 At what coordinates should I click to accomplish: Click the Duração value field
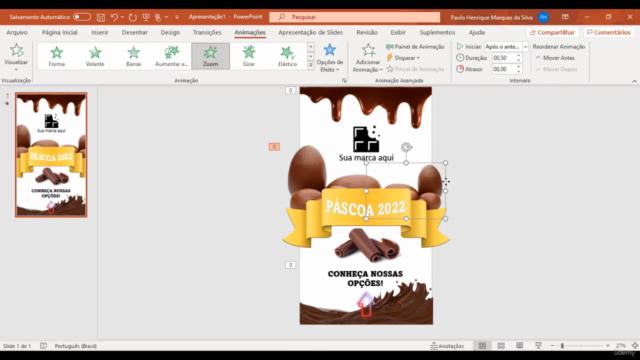click(504, 58)
